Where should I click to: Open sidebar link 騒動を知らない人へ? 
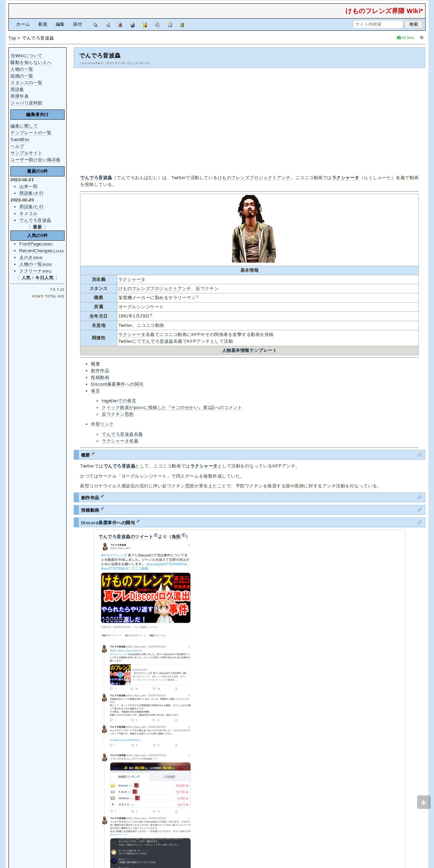point(31,63)
